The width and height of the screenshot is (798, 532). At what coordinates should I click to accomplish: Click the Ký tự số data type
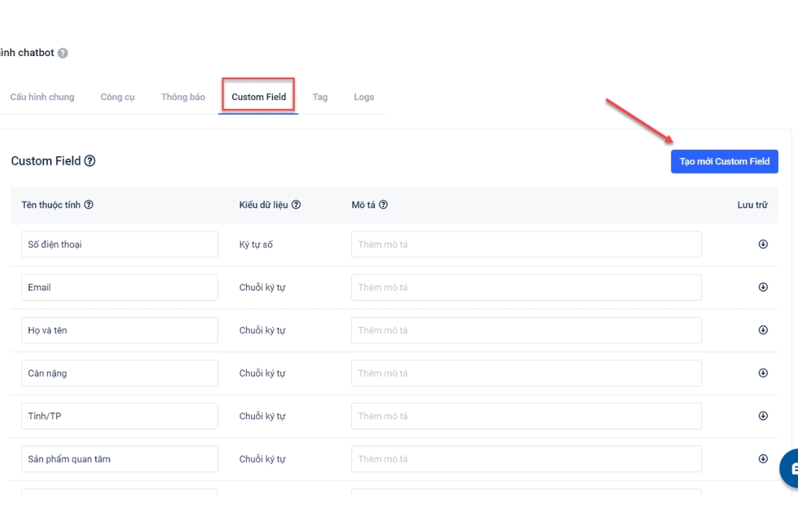point(256,244)
